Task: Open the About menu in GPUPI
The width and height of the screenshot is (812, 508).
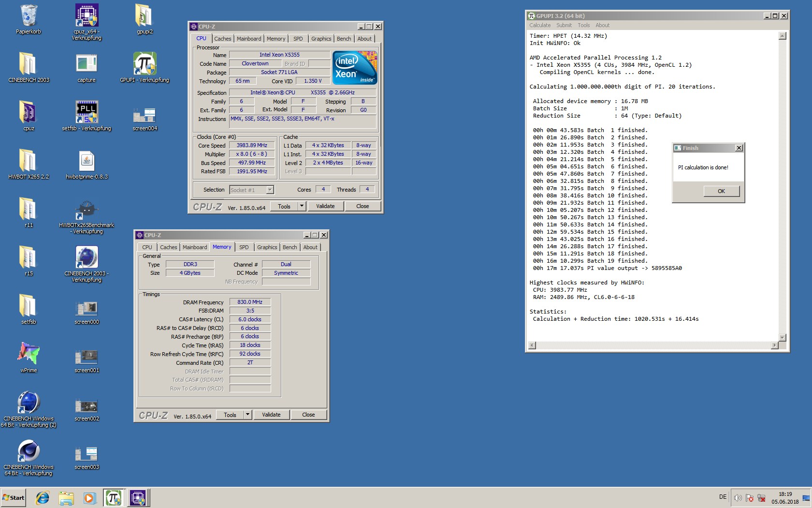Action: 603,25
